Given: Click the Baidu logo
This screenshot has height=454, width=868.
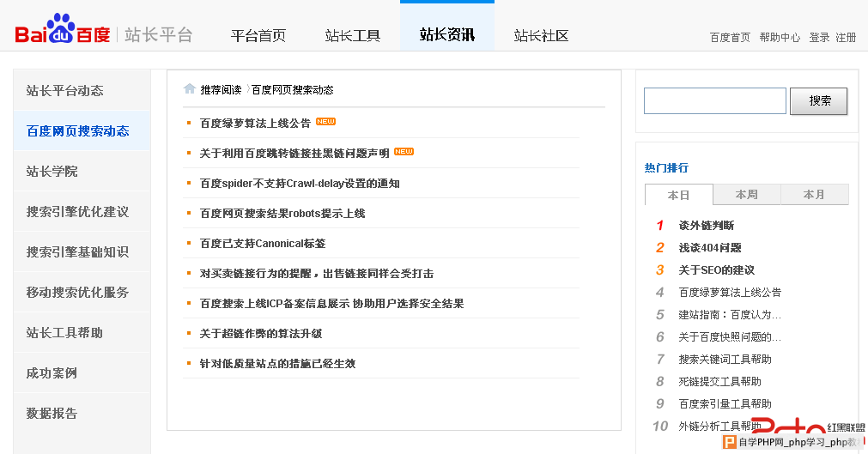Looking at the screenshot, I should 63,29.
